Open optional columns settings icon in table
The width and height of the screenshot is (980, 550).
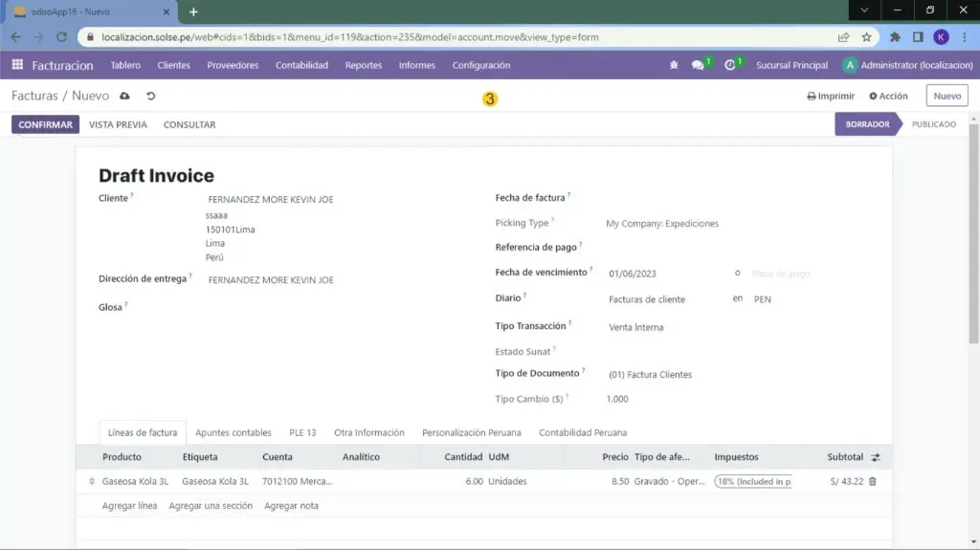(x=875, y=457)
